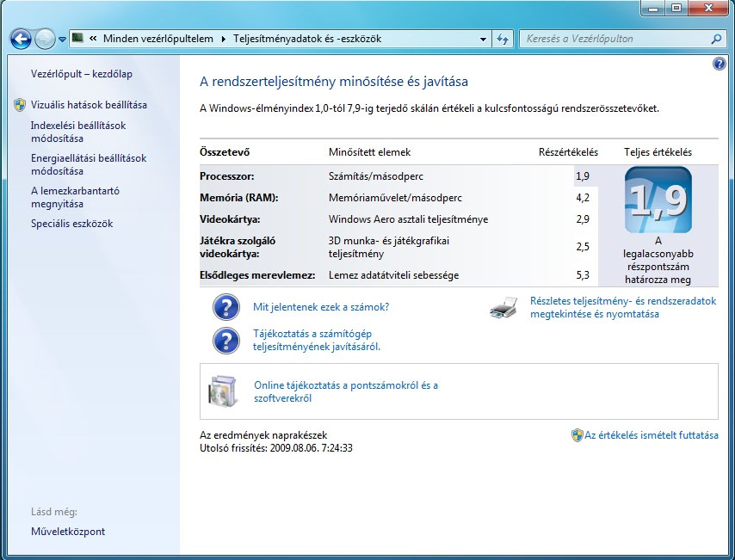The width and height of the screenshot is (735, 560).
Task: Open 'Energiaellátási beállítások módosítása' link
Action: click(x=89, y=164)
